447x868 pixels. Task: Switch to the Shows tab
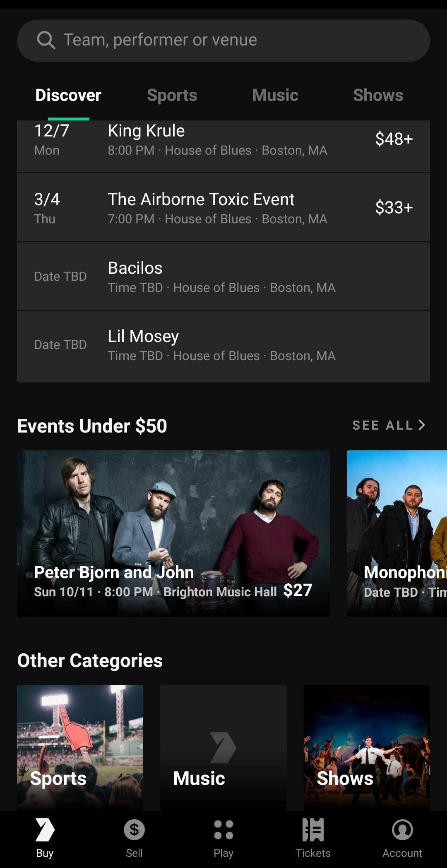378,95
